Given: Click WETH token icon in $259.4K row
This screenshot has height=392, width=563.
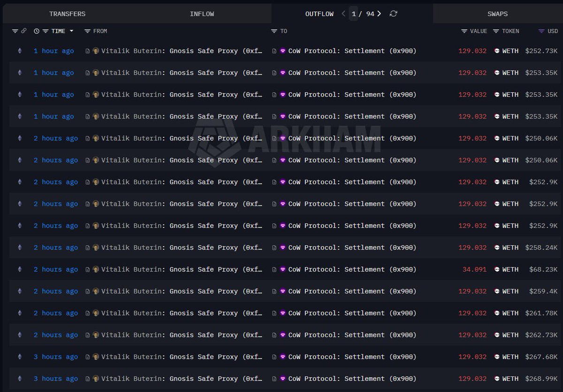Looking at the screenshot, I should [x=497, y=291].
